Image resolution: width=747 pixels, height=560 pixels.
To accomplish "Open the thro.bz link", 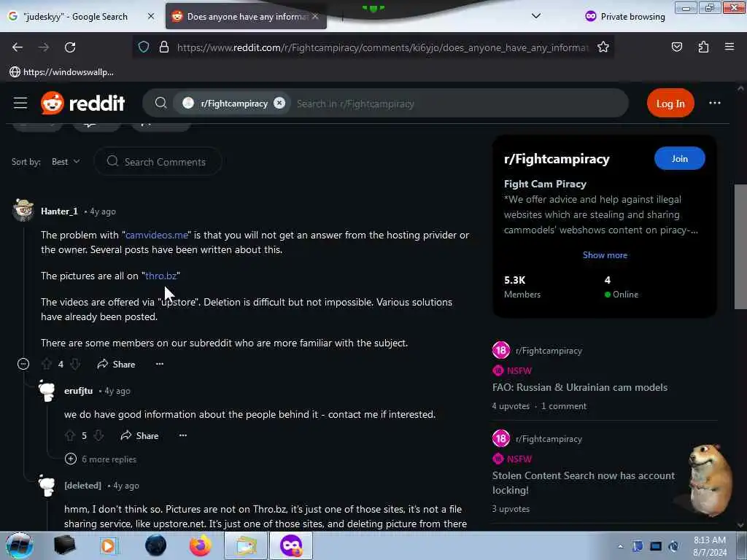I will (161, 276).
